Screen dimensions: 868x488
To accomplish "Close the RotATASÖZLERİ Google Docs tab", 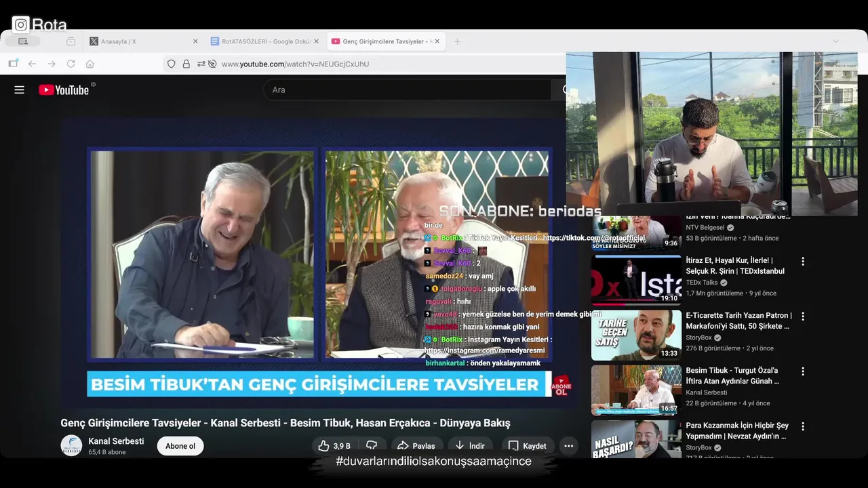I will (316, 41).
